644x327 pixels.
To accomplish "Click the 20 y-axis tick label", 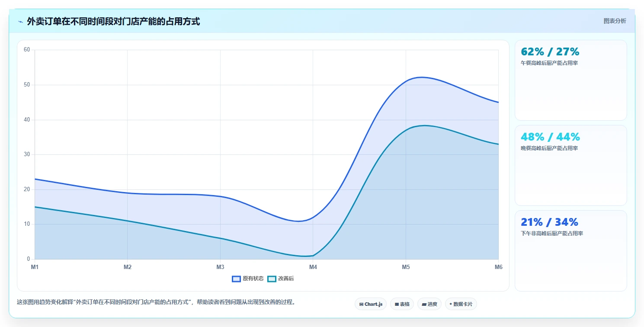I will click(x=27, y=189).
